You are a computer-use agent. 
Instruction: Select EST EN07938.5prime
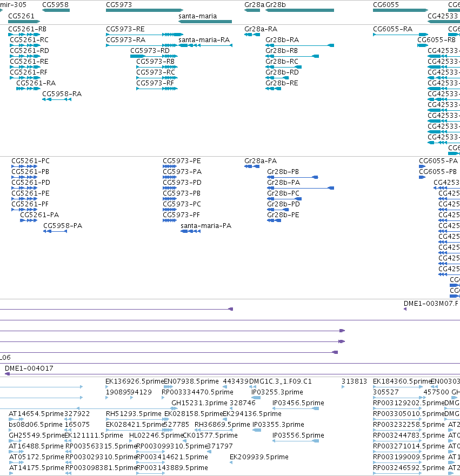(x=168, y=387)
